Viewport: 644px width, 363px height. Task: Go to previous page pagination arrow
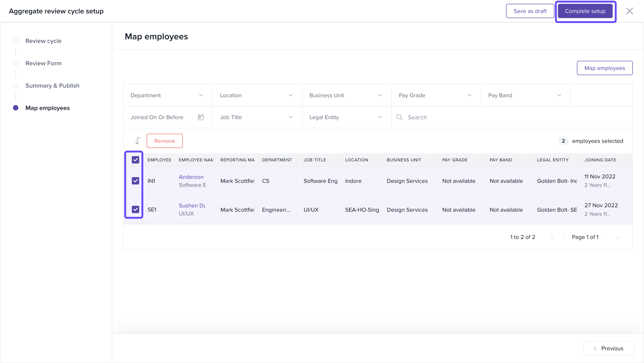coord(564,237)
